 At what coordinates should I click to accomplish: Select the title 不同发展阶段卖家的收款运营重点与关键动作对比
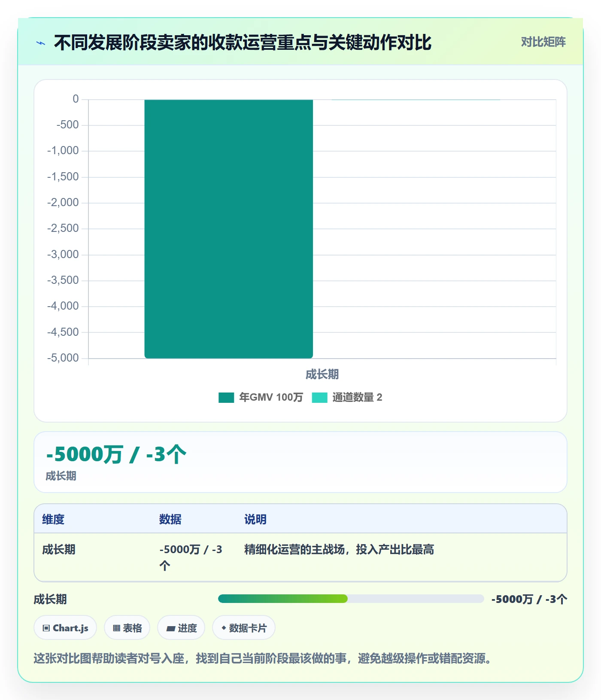click(243, 43)
